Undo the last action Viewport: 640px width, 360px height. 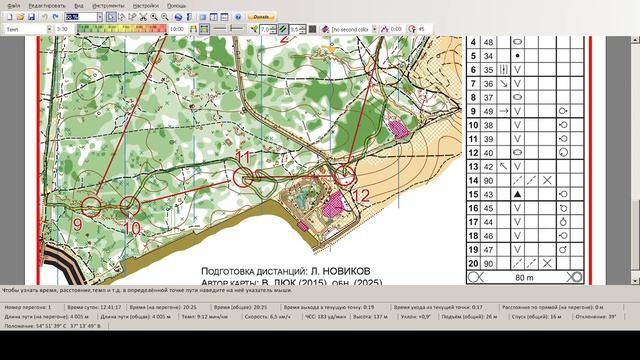point(44,17)
